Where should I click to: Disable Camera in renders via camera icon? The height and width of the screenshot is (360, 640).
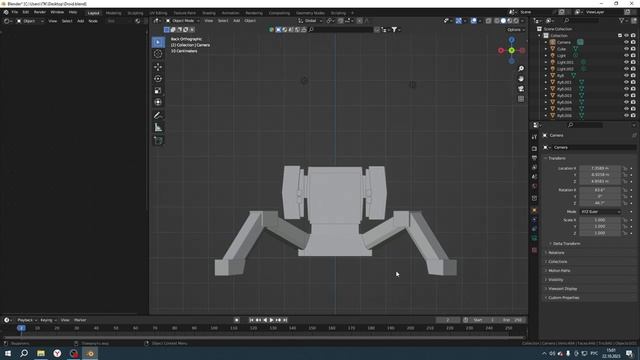coord(633,42)
